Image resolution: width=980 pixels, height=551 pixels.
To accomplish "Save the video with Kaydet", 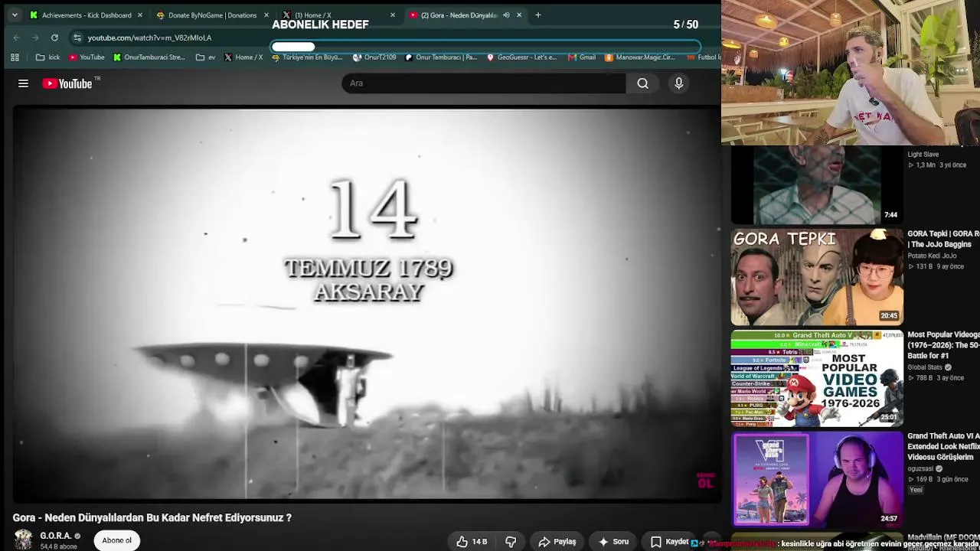I will pyautogui.click(x=669, y=542).
